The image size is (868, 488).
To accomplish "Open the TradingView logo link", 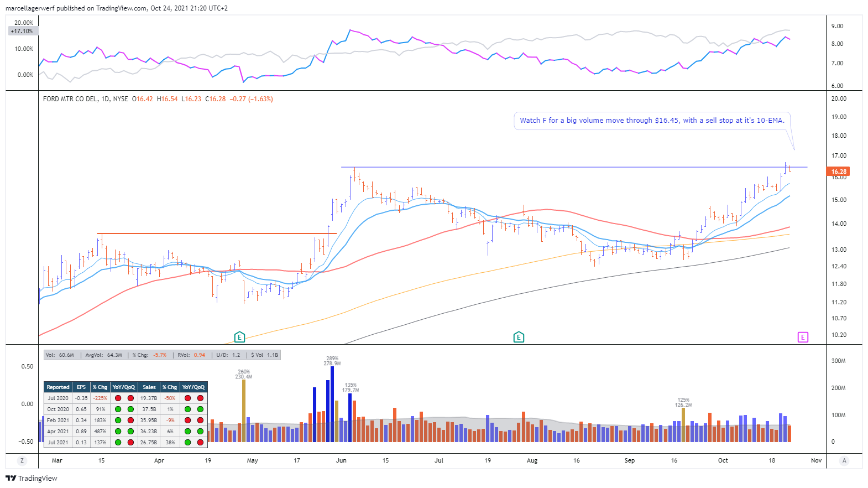I will pyautogui.click(x=32, y=478).
